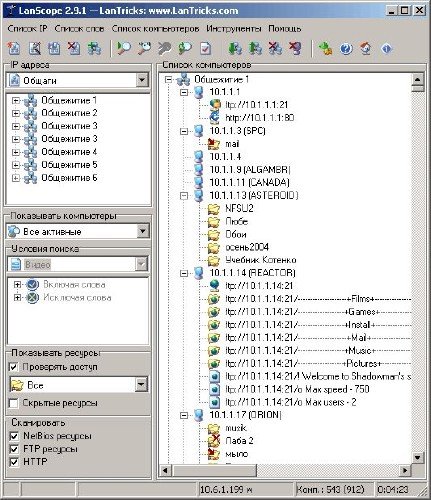Expand Общежитие 2 in IP address tree
Viewport: 431px width, 500px height.
(x=15, y=113)
